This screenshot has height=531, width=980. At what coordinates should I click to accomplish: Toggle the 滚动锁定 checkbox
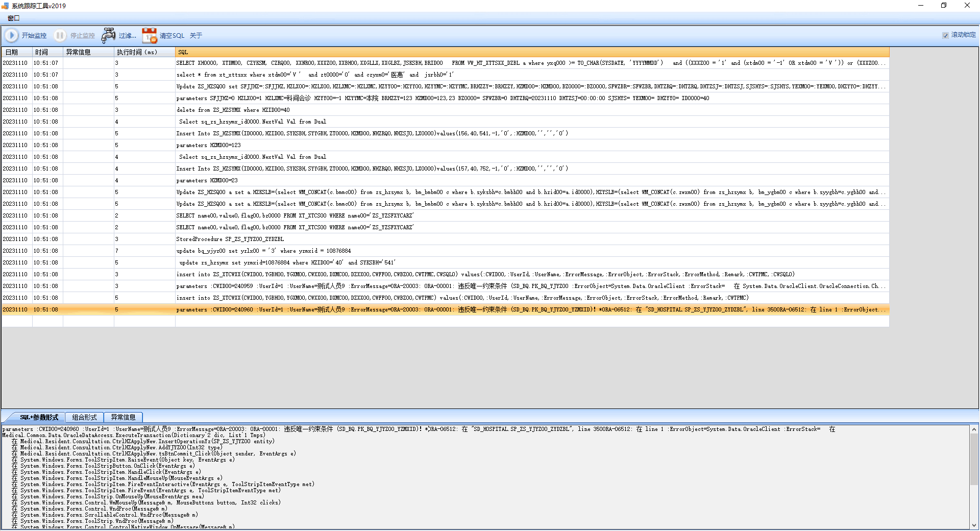(x=945, y=35)
